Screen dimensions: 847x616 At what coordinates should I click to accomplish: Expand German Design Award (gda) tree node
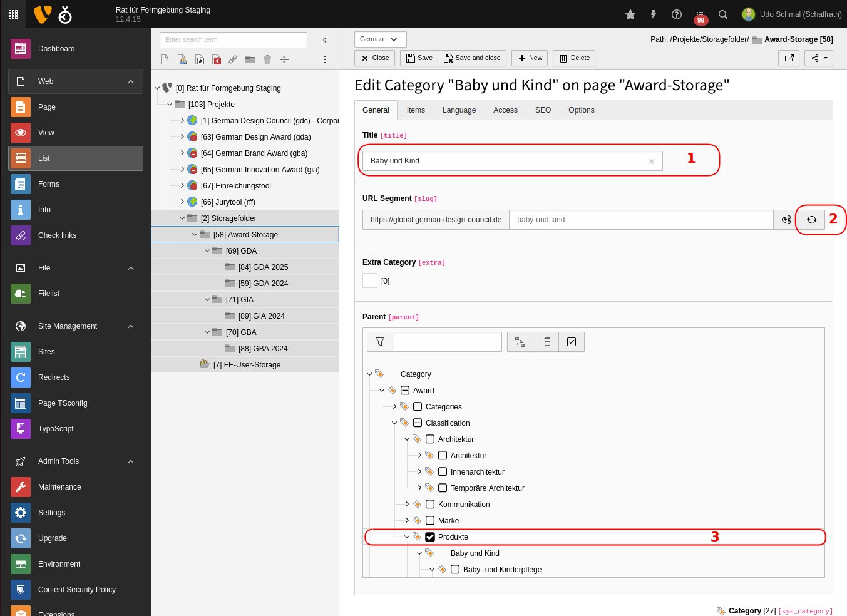[182, 137]
